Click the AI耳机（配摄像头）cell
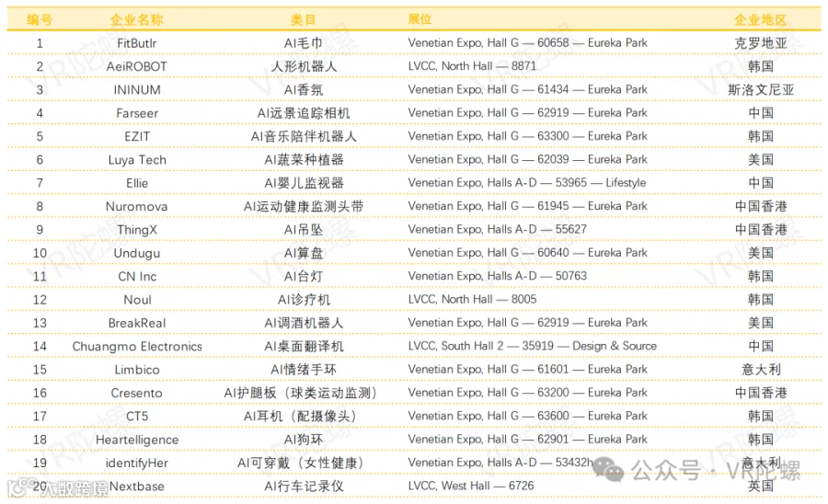The width and height of the screenshot is (828, 504). (301, 417)
